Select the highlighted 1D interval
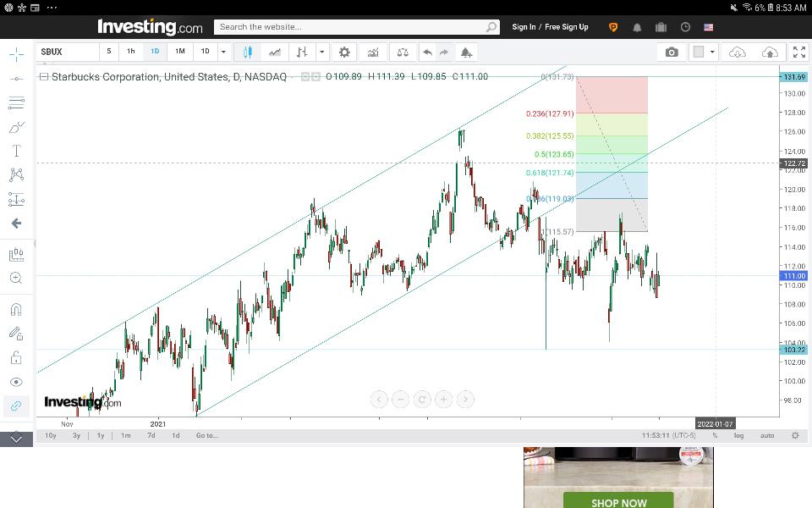This screenshot has height=508, width=812. [x=155, y=52]
